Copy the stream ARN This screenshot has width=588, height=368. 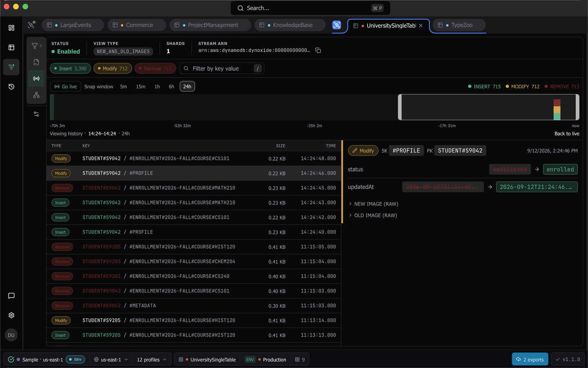[x=318, y=50]
